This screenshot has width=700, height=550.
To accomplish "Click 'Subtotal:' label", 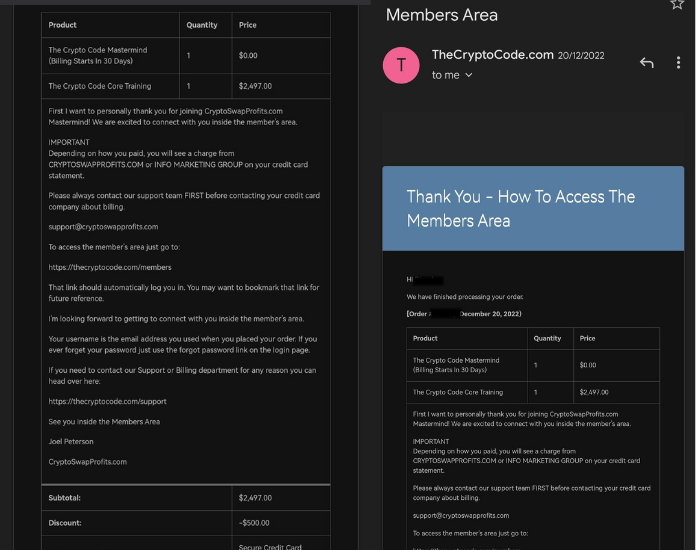I will click(x=64, y=498).
